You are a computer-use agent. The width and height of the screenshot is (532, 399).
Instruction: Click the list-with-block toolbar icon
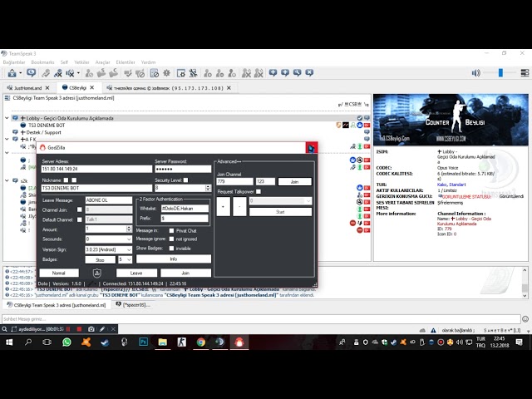click(x=155, y=73)
